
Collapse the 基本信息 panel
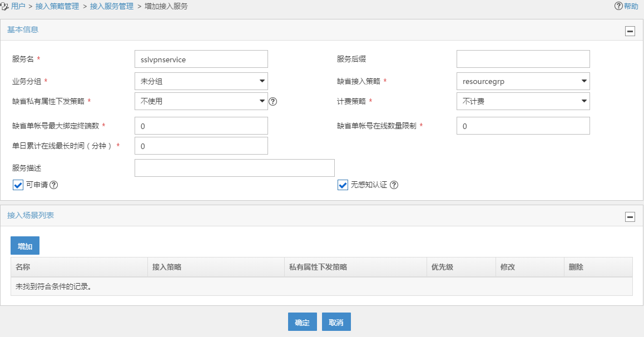tap(630, 31)
